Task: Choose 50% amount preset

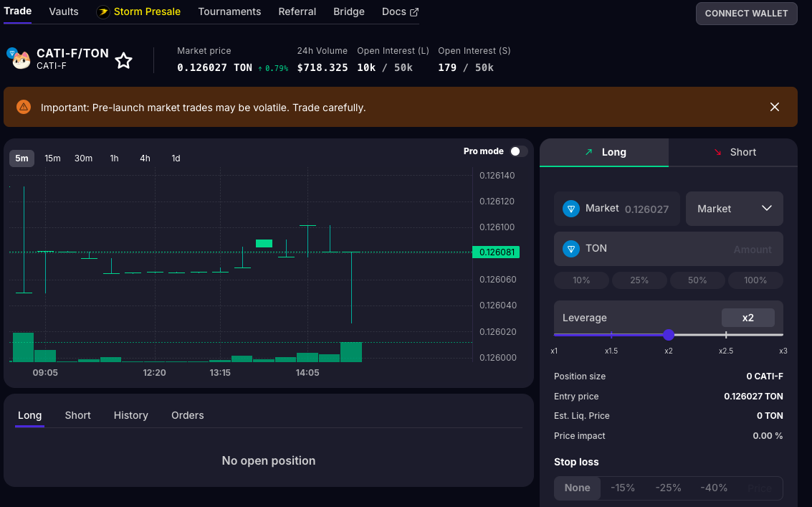Action: pos(697,280)
